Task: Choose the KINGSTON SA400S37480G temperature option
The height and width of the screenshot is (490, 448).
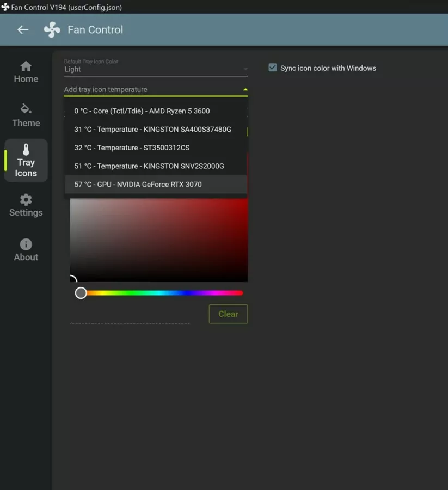Action: pos(152,130)
